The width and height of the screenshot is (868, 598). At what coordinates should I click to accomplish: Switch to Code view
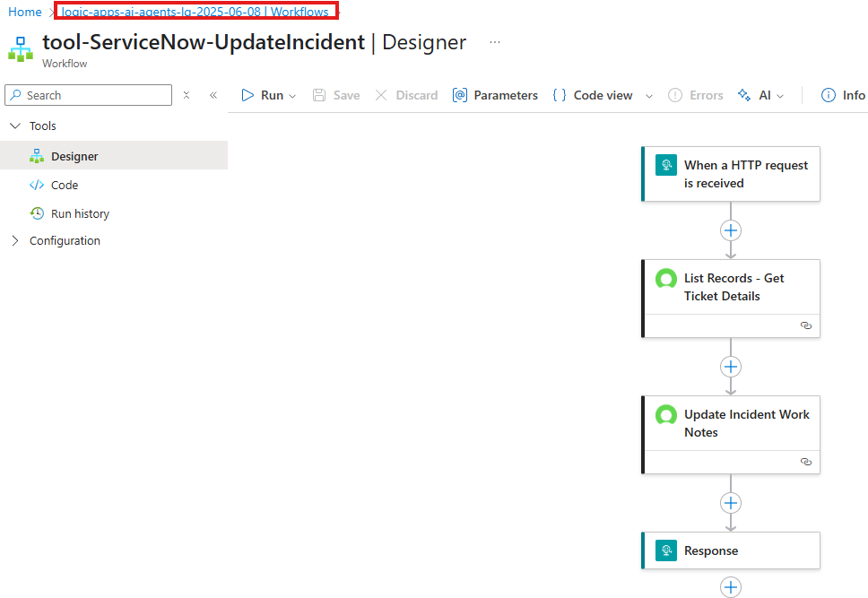[593, 95]
